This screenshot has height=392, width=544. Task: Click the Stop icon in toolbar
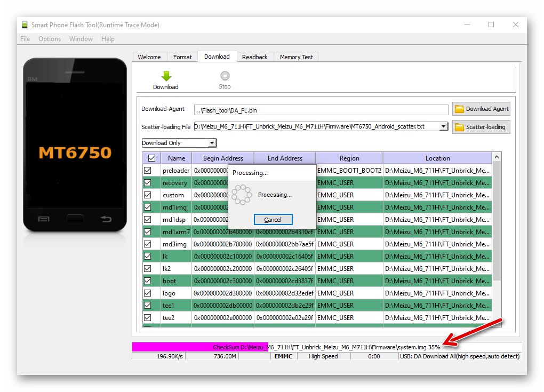[225, 76]
